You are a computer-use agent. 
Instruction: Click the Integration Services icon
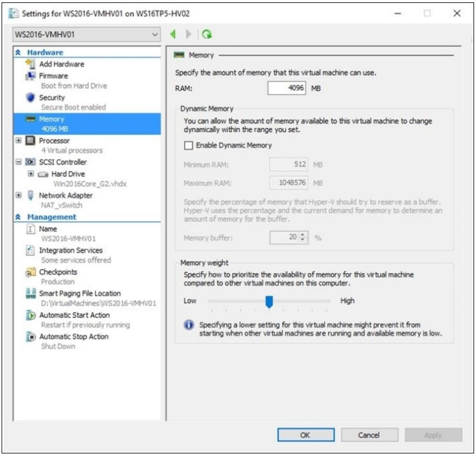[x=30, y=250]
